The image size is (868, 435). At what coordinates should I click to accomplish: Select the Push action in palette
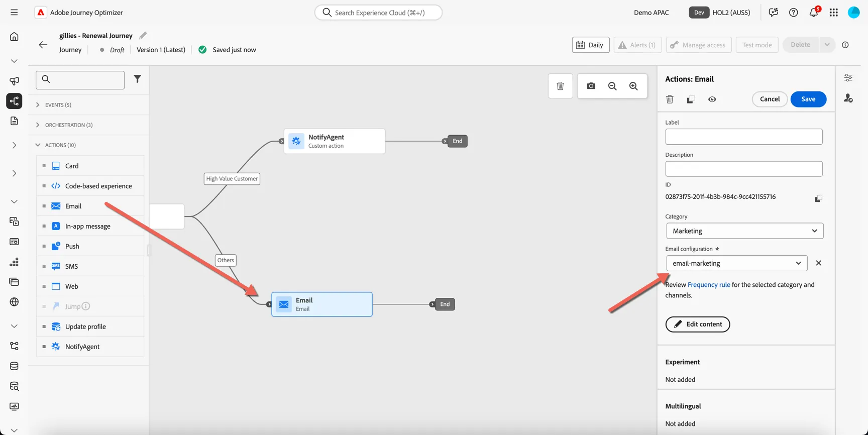[90, 246]
